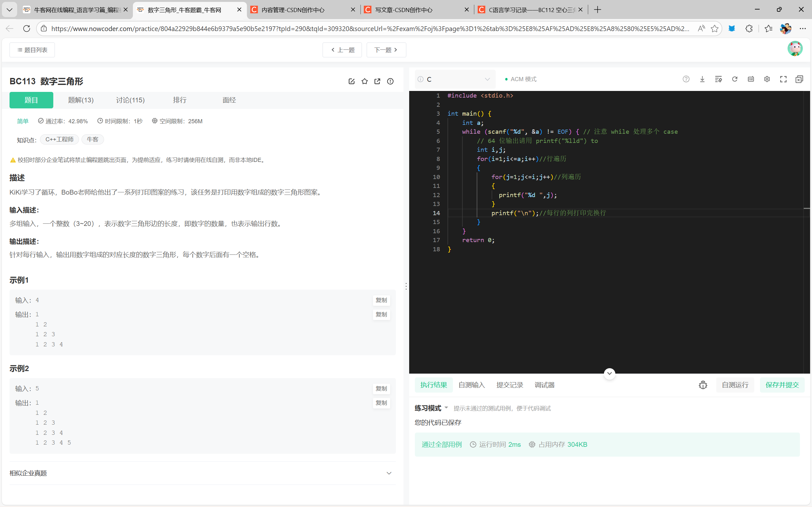
Task: Open the C language dropdown
Action: coord(455,79)
